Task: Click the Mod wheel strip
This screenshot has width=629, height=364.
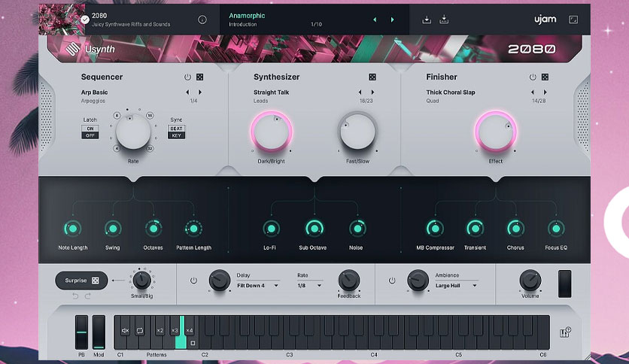Action: (x=99, y=332)
